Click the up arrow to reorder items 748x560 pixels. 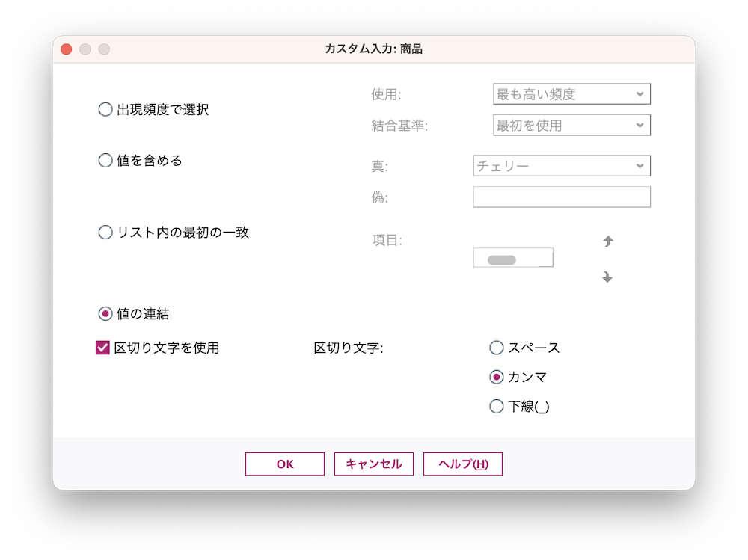pos(607,241)
